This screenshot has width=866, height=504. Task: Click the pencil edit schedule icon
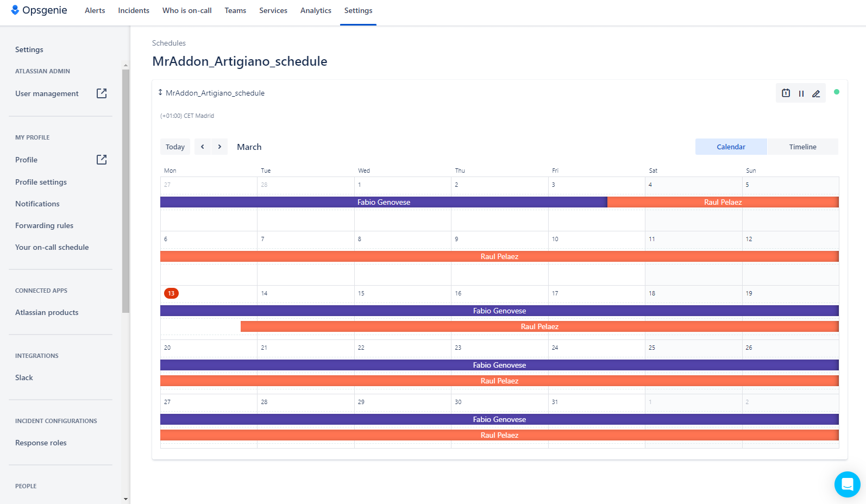click(816, 93)
